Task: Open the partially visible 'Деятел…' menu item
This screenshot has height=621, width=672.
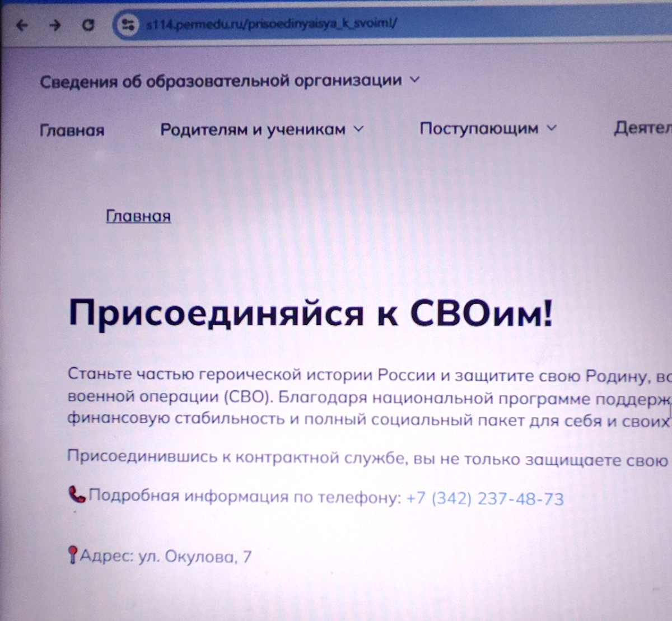Action: (x=642, y=128)
